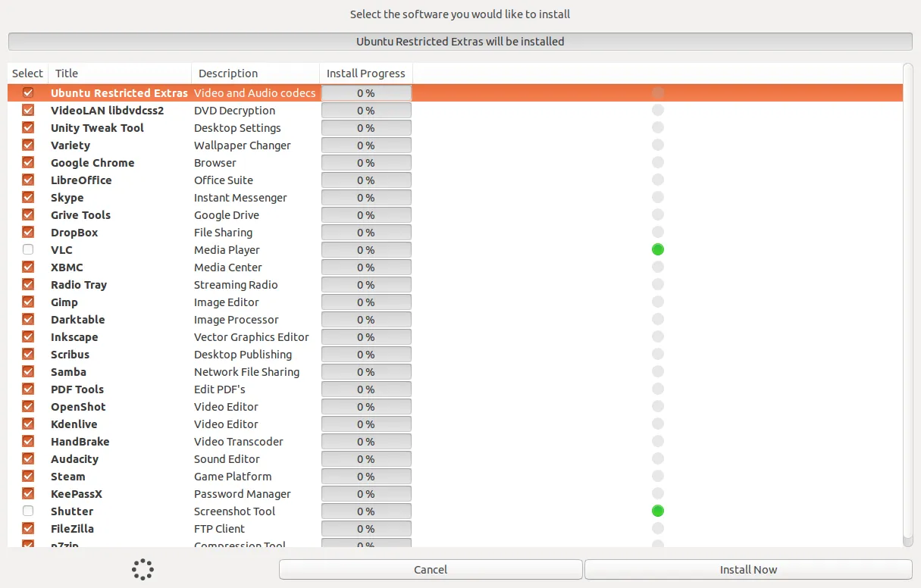The width and height of the screenshot is (921, 588).
Task: Click the grey status dot for Gimp
Action: [x=658, y=302]
